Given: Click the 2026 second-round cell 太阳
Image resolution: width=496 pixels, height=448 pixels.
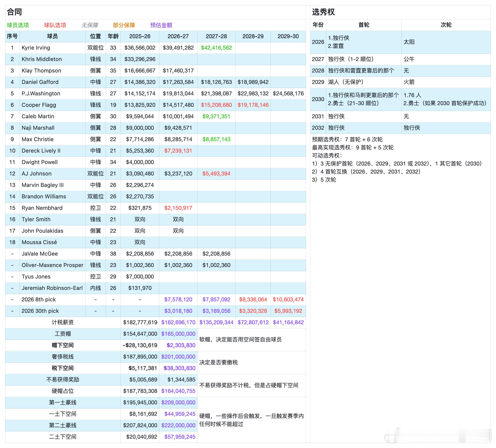Looking at the screenshot, I should tap(409, 42).
